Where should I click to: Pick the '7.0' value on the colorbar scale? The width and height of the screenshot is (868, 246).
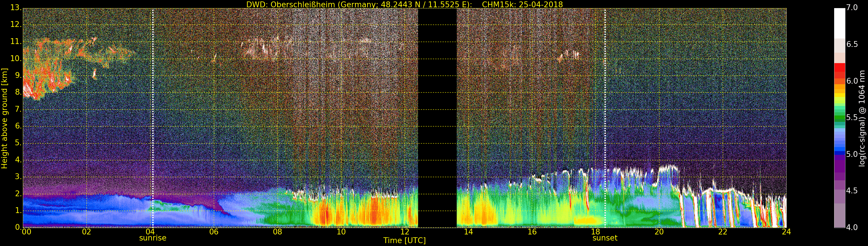852,8
